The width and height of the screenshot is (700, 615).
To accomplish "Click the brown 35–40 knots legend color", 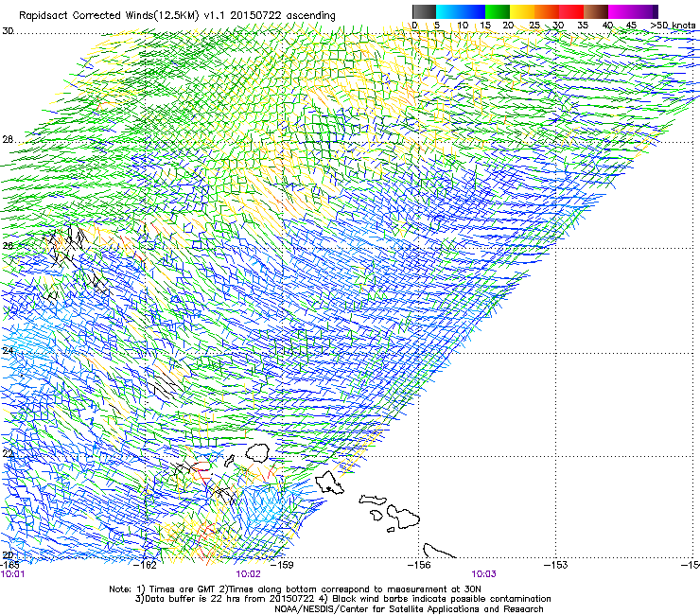I will 596,11.
